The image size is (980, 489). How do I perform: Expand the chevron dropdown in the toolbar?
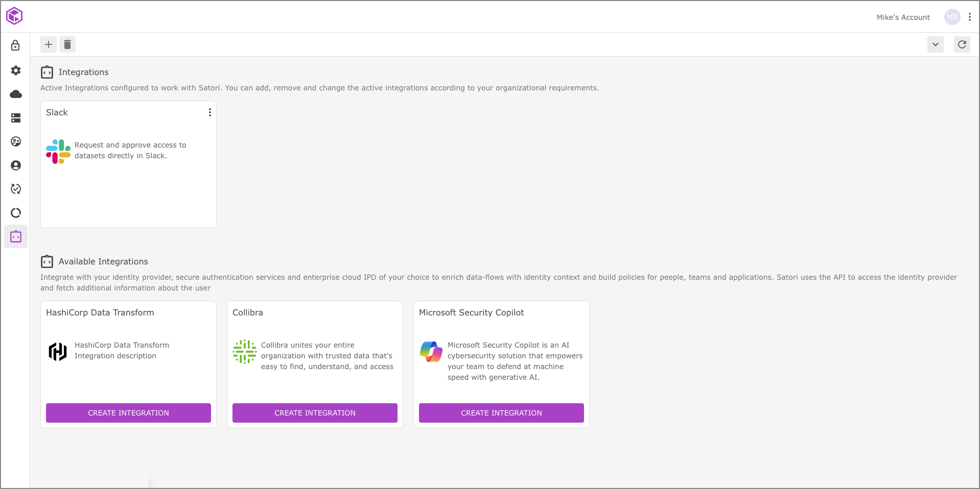(935, 44)
